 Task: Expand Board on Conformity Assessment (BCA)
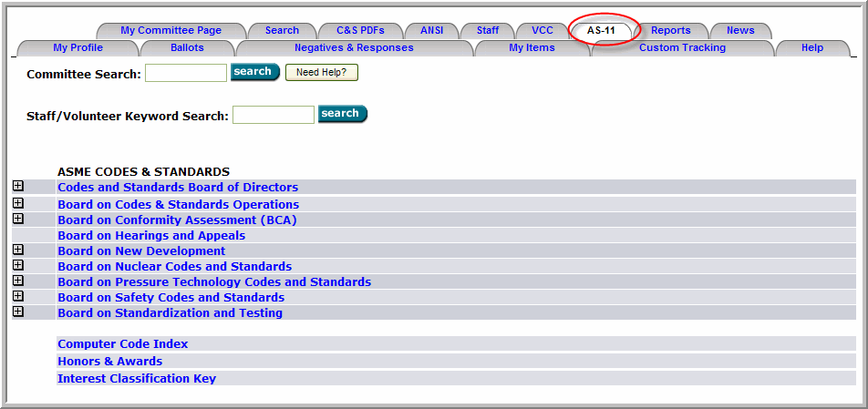pos(18,219)
